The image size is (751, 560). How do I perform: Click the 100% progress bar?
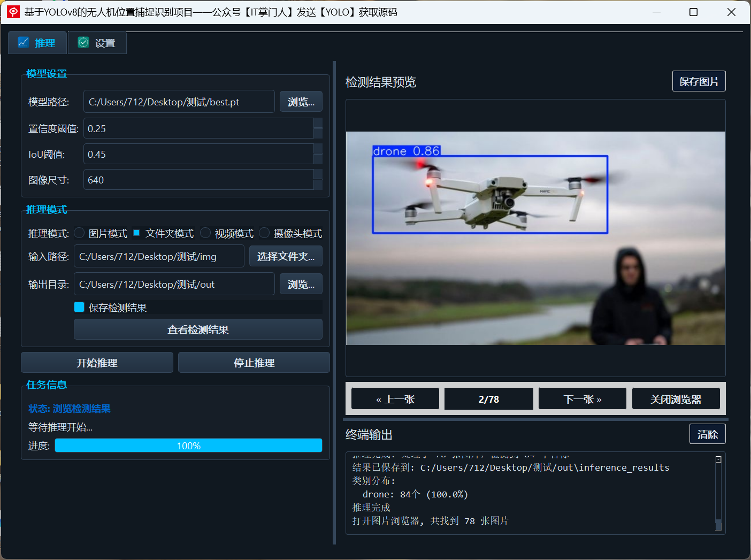click(188, 446)
